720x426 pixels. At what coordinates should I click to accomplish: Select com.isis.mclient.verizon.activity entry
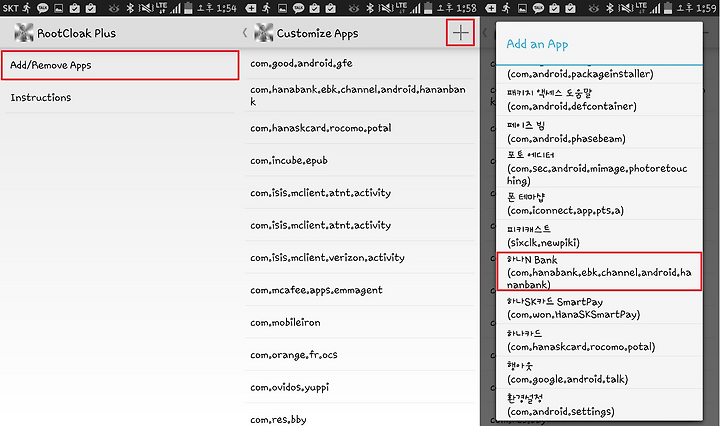[360, 258]
